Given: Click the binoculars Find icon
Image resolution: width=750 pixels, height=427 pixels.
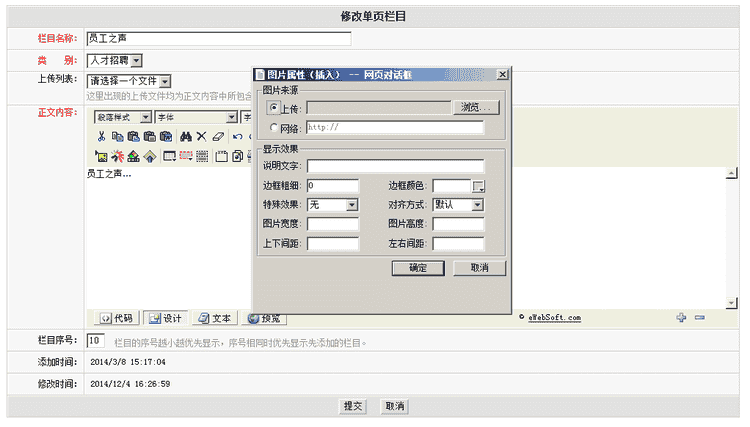Looking at the screenshot, I should coord(186,137).
